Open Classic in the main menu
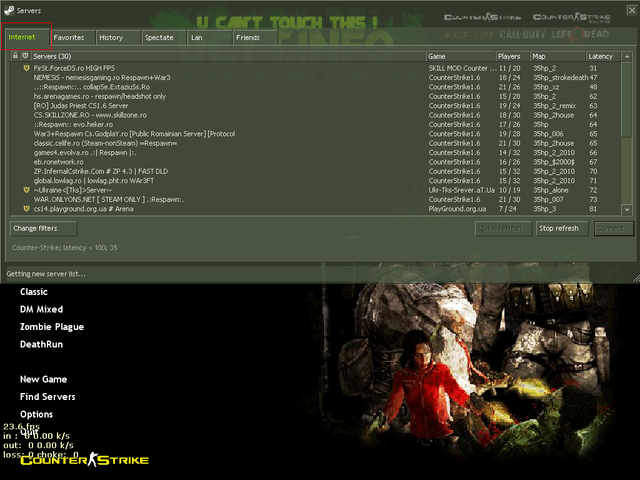640x480 pixels. [34, 292]
